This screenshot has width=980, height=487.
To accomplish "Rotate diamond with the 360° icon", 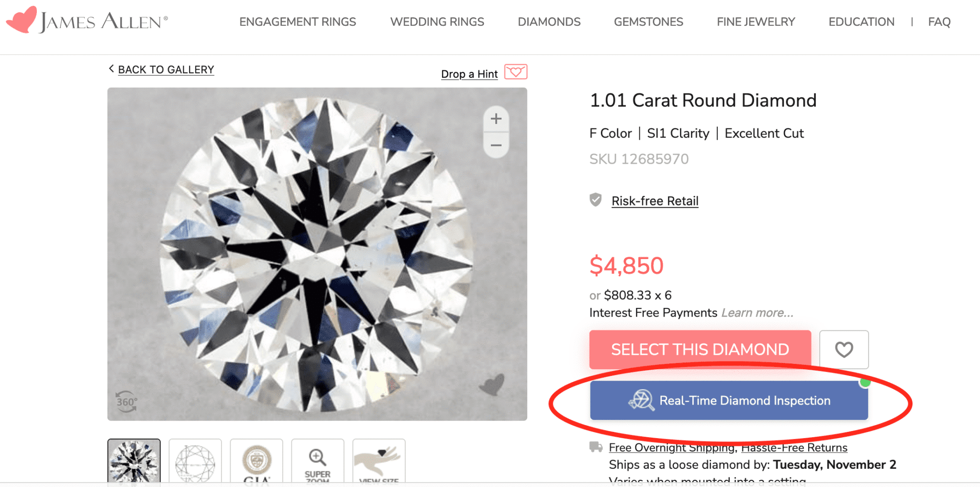I will (126, 402).
